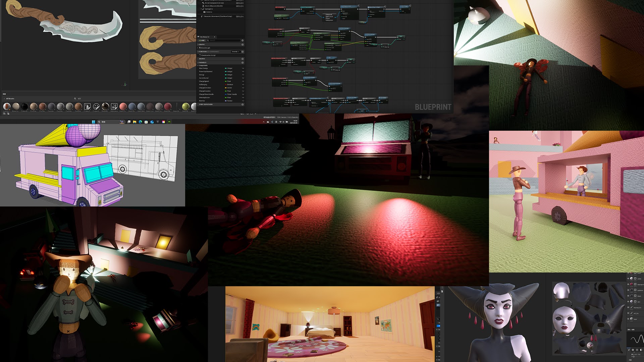Open File Explorer from the taskbar
Viewport: 644px width, 362px height.
click(x=135, y=122)
